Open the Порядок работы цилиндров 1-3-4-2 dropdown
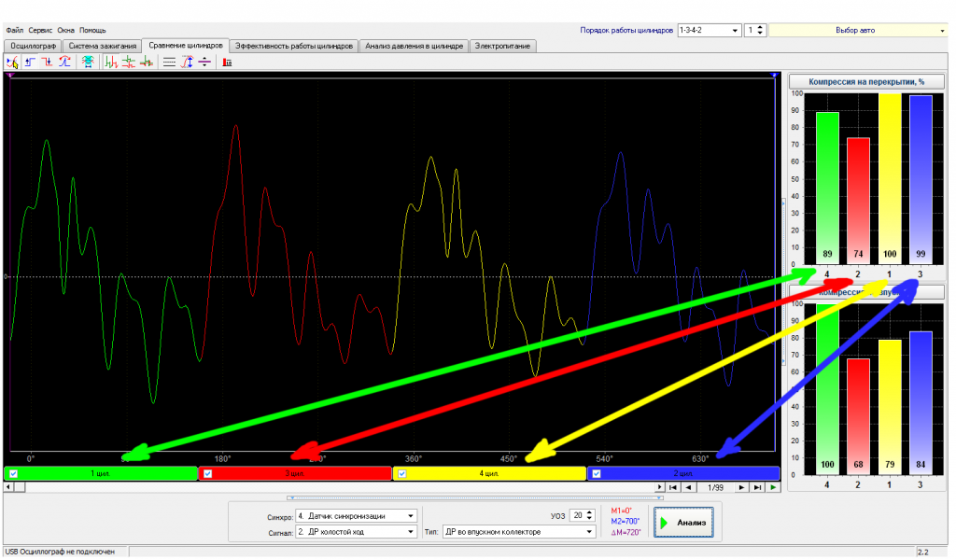Viewport: 956px width, 560px height. click(736, 31)
